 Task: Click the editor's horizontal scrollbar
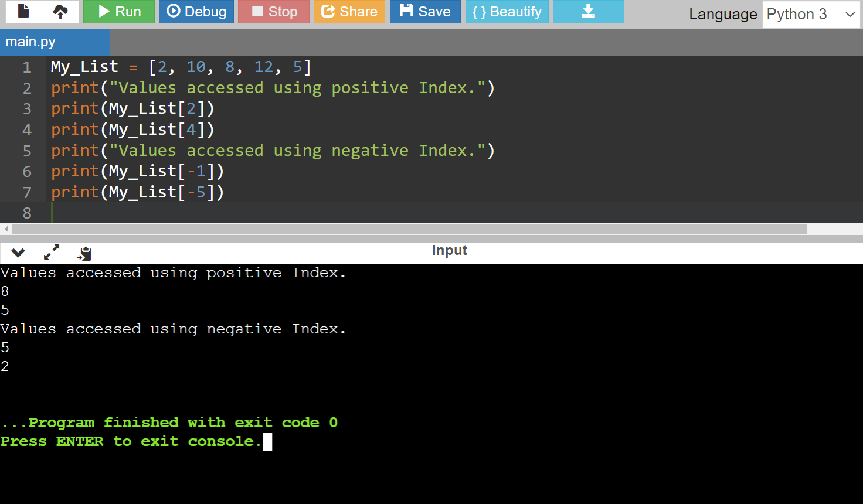click(409, 229)
